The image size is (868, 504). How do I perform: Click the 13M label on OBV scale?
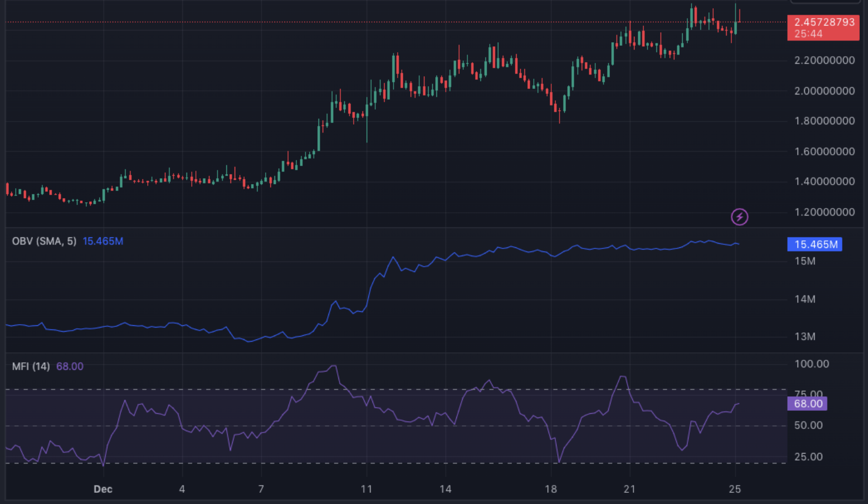click(805, 337)
